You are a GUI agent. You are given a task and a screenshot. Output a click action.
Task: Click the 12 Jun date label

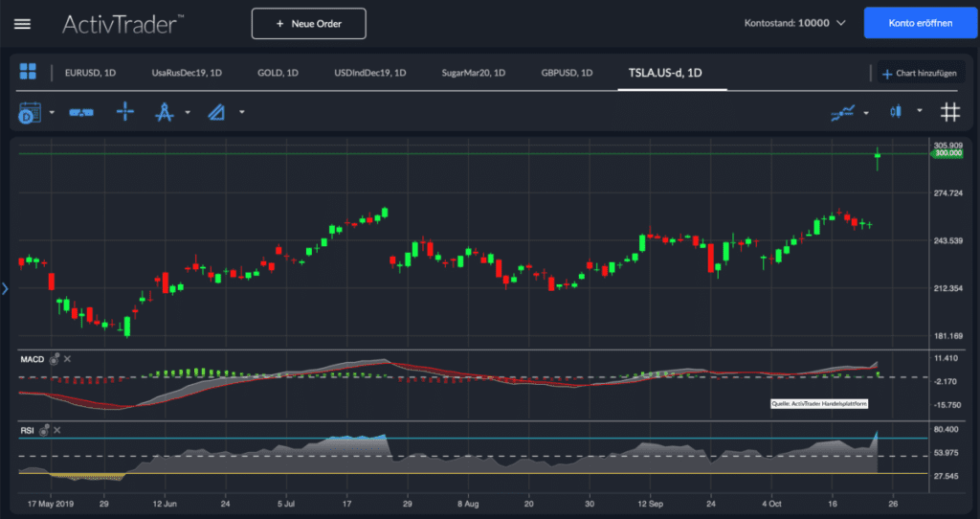coord(165,504)
